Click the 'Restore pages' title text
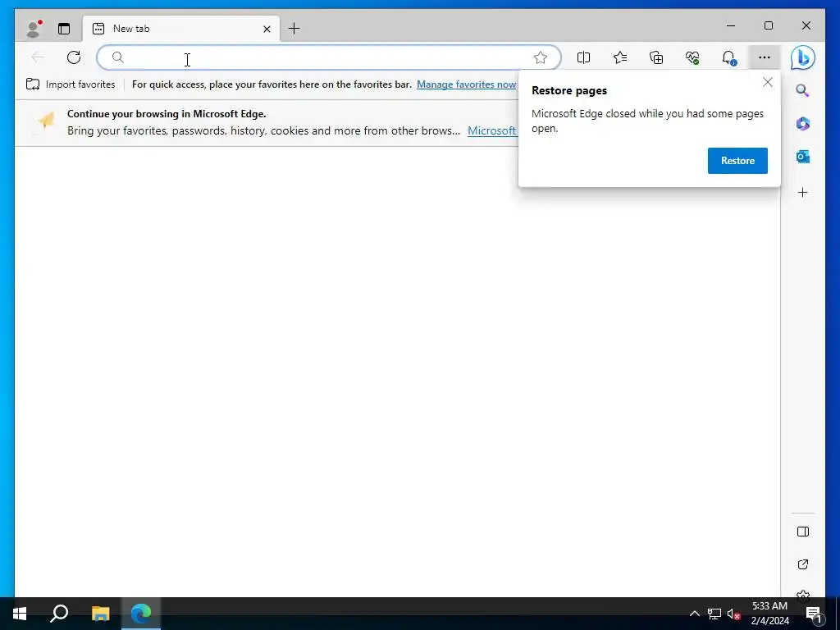The height and width of the screenshot is (630, 840). [569, 90]
